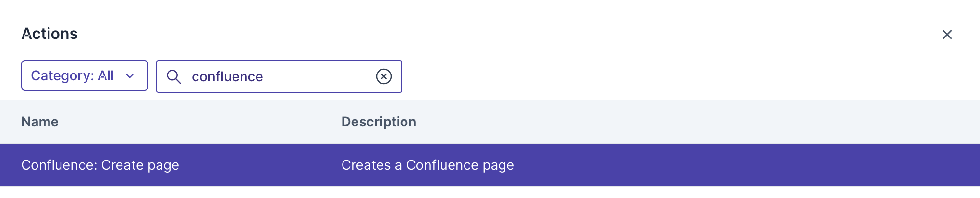980x198 pixels.
Task: Close the Actions dialog
Action: (947, 35)
